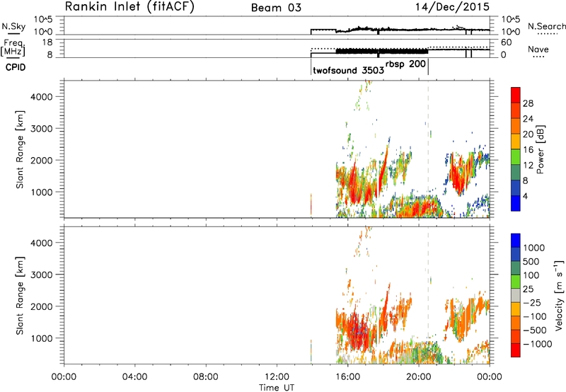This screenshot has height=392, width=566.
Task: Click the '12:00' time axis tick label
Action: 277,377
